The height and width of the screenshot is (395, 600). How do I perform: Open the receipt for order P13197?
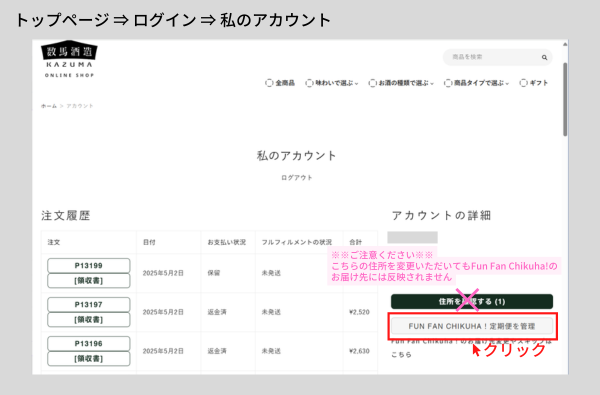[88, 320]
